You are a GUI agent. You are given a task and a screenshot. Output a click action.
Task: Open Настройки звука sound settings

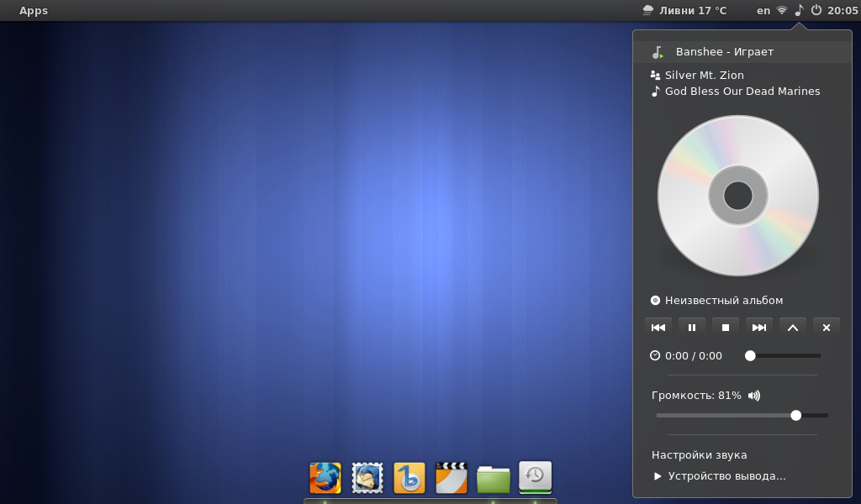700,455
